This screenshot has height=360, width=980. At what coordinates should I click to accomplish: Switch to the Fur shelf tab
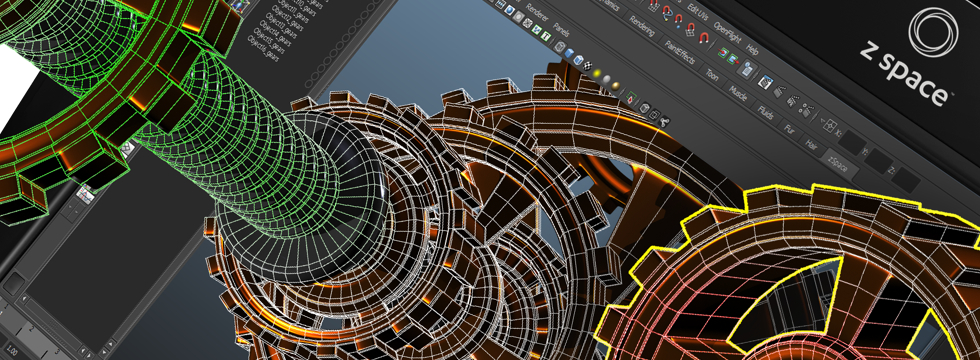point(789,129)
